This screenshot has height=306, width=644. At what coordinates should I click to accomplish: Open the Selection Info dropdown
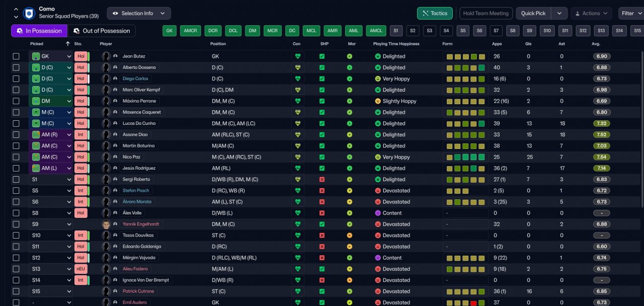pyautogui.click(x=139, y=14)
